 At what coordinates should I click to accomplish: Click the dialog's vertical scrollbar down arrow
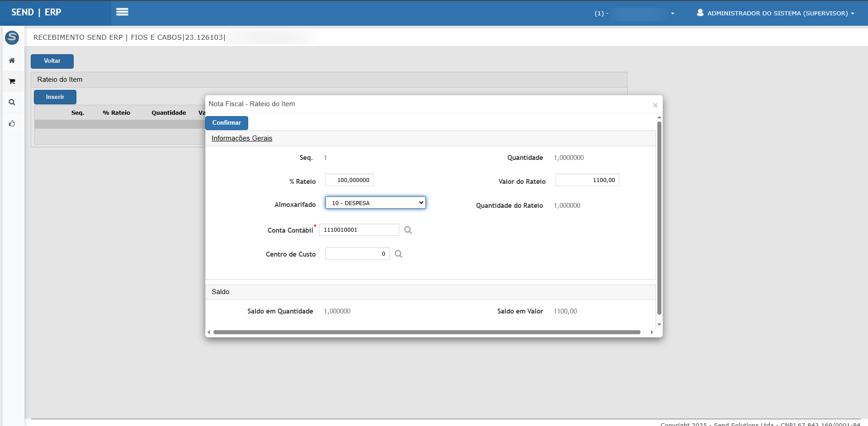pos(659,324)
